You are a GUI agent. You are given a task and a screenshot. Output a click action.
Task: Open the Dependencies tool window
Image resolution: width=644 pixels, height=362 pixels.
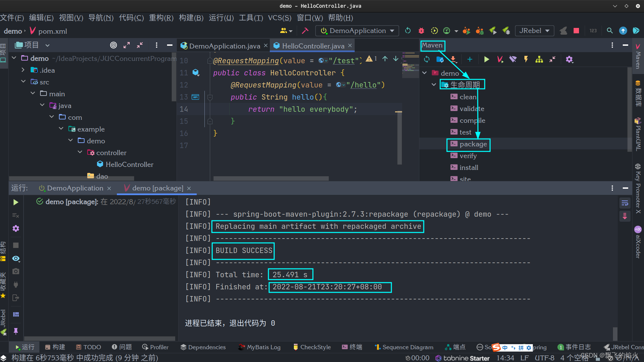203,347
